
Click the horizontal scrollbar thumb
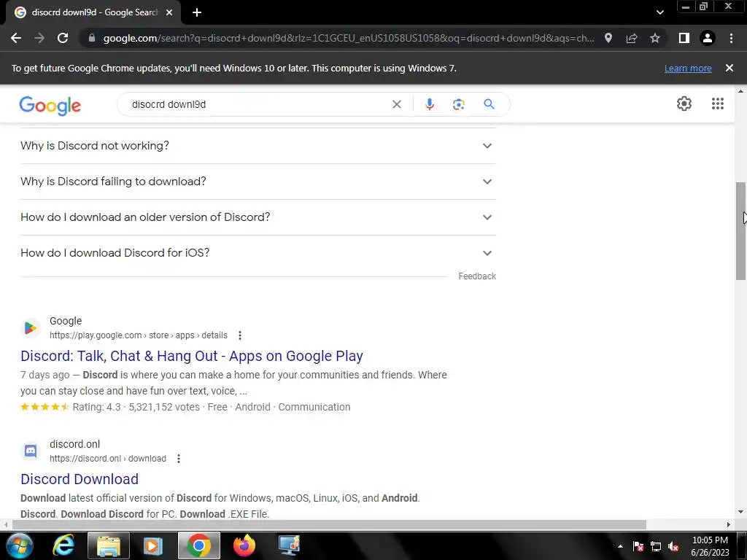pos(329,524)
